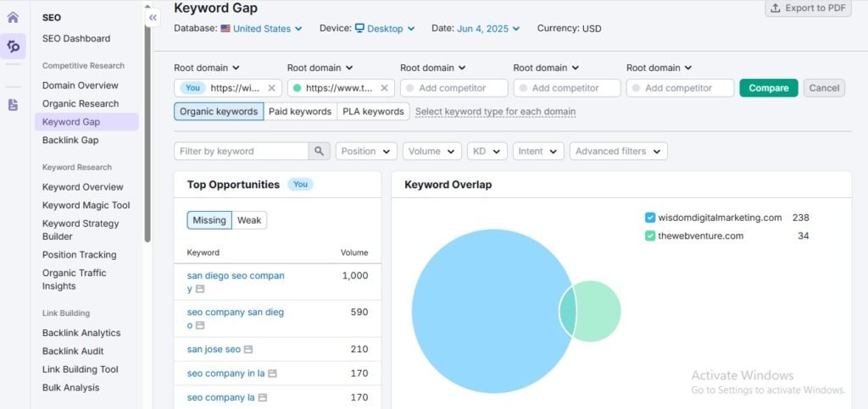Click the keyword filter search magnifier button
This screenshot has width=868, height=409.
[319, 151]
